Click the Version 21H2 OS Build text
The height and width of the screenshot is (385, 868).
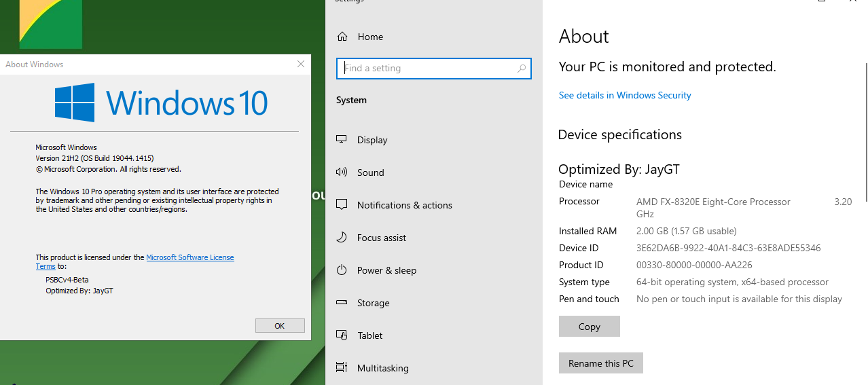pyautogui.click(x=94, y=158)
